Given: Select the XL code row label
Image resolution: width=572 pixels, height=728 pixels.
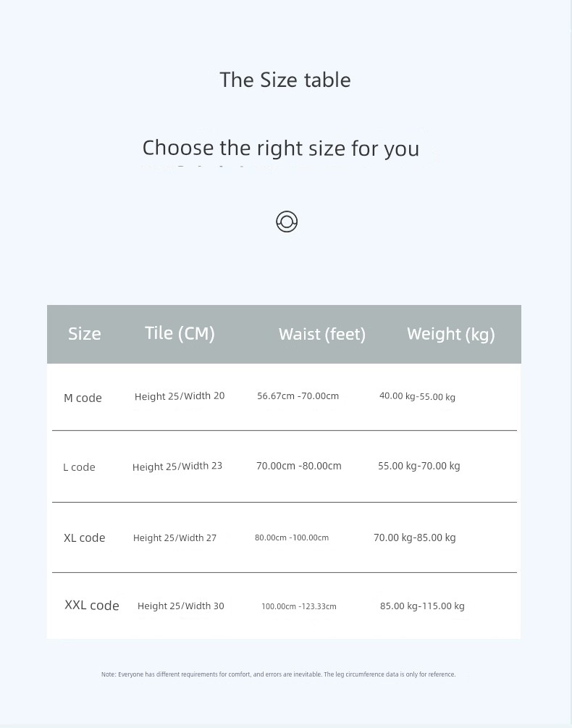Looking at the screenshot, I should click(85, 537).
